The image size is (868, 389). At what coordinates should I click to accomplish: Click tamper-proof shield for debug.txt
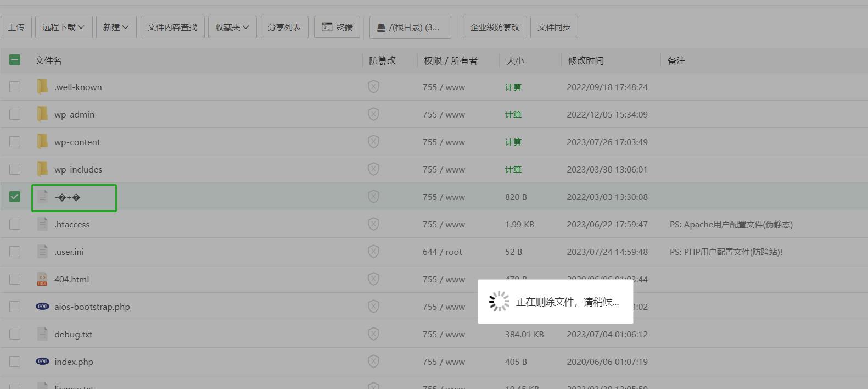(373, 334)
